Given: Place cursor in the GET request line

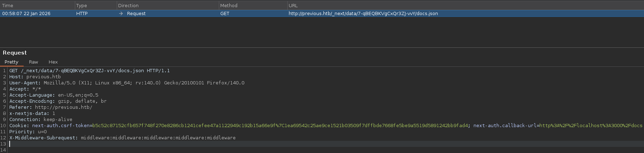Looking at the screenshot, I should click(90, 71).
